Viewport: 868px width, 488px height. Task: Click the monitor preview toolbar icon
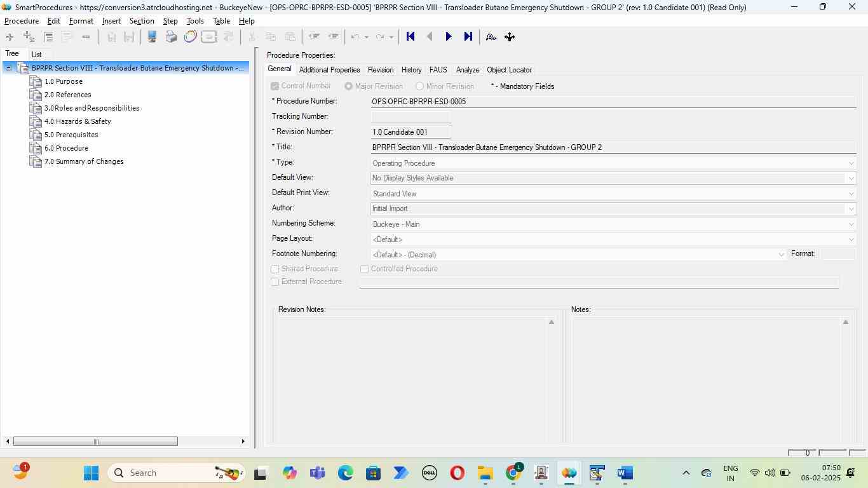152,37
